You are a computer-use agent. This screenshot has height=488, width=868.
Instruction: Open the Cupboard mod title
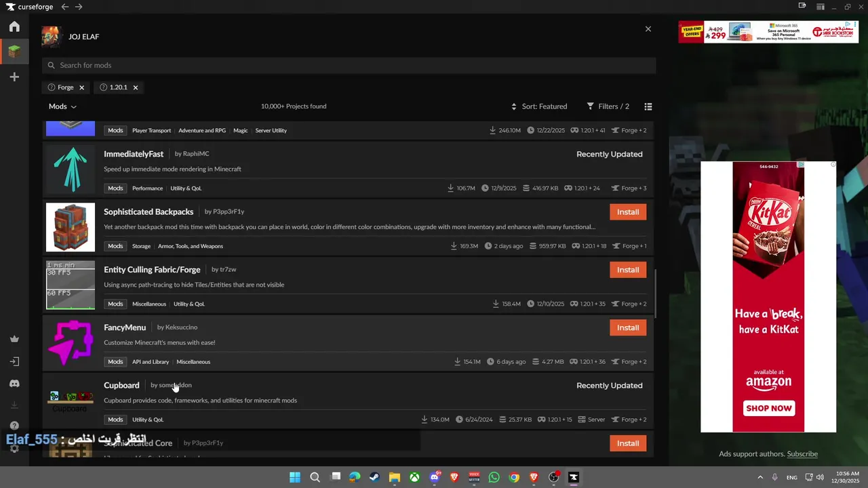click(x=121, y=385)
